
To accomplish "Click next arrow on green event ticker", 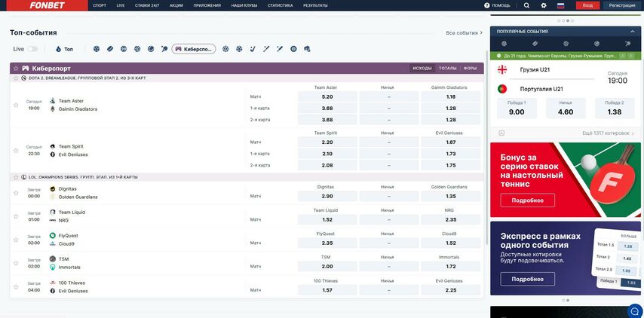I will [630, 56].
